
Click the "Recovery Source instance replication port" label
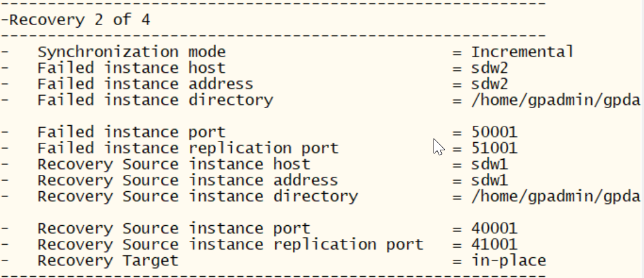pyautogui.click(x=230, y=245)
